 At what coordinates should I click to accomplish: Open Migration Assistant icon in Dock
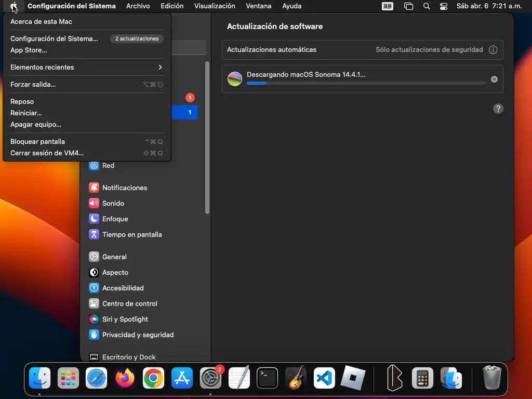pos(451,378)
